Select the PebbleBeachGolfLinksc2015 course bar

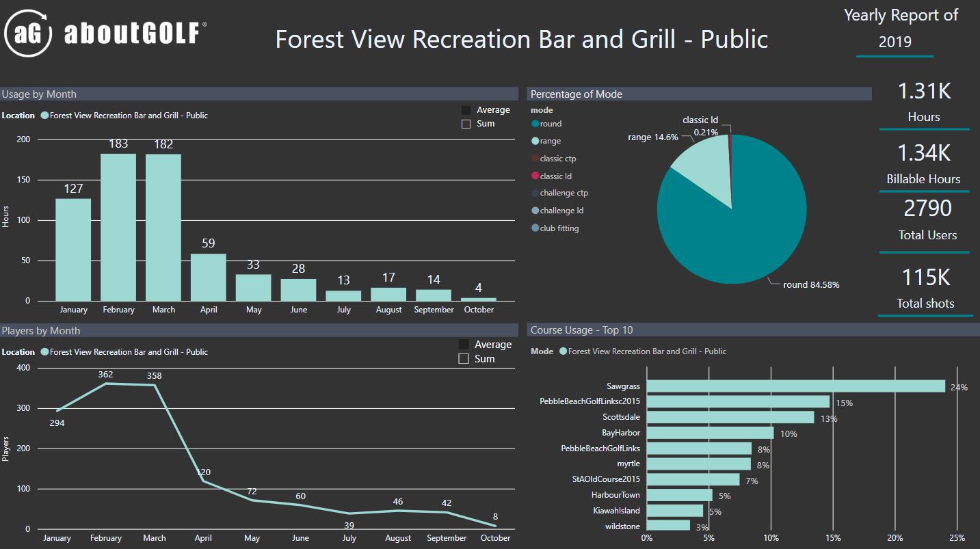click(738, 401)
